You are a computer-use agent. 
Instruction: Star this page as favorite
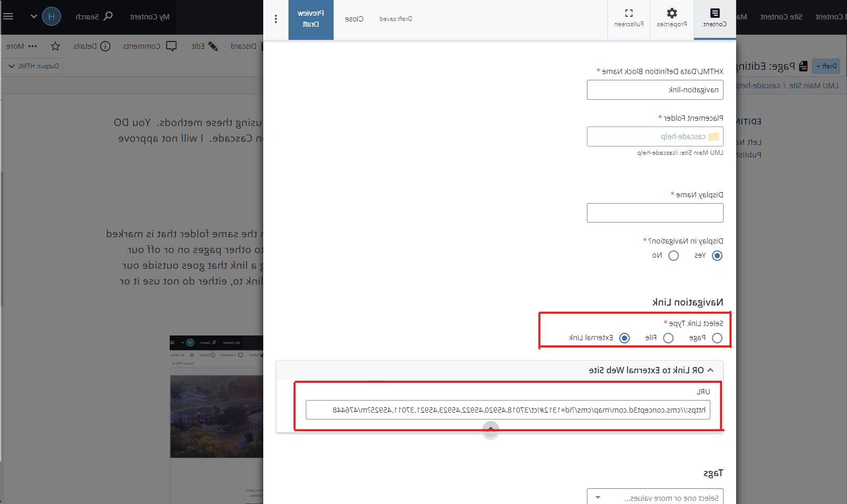point(55,46)
